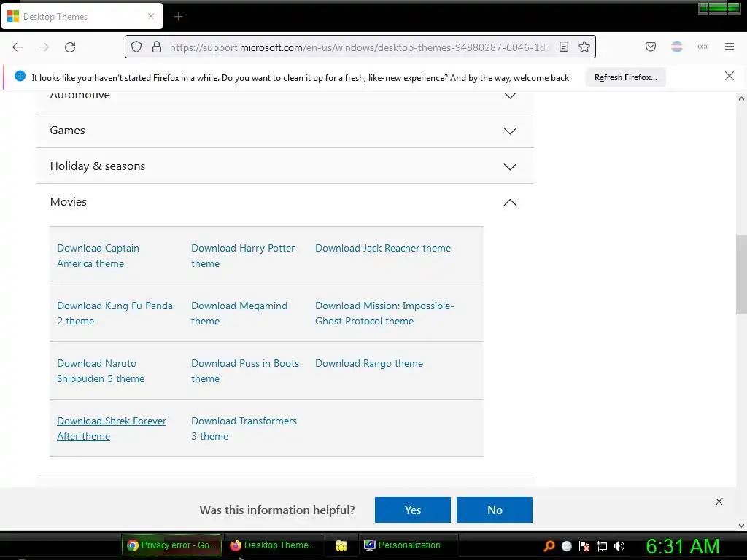Viewport: 747px width, 560px height.
Task: Download Mission: Impossible-Ghost Protocol theme
Action: coord(384,314)
